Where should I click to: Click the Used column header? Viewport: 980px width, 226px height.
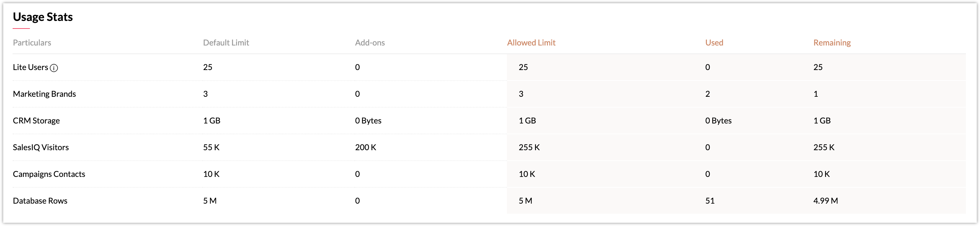[714, 43]
